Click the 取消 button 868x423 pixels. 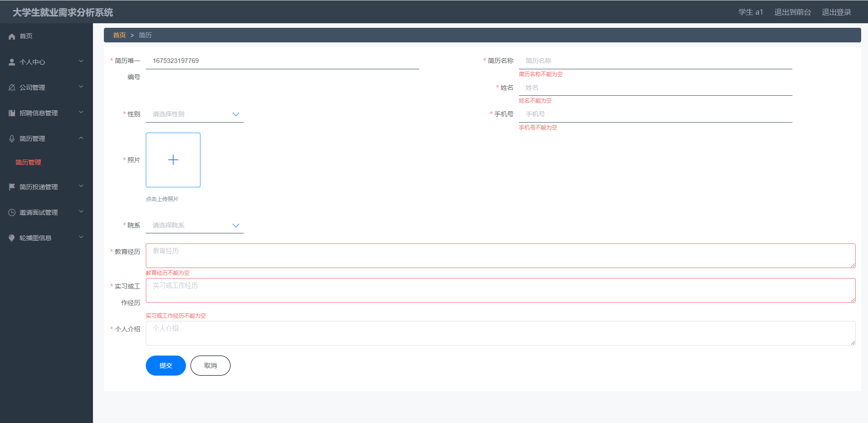[x=211, y=366]
